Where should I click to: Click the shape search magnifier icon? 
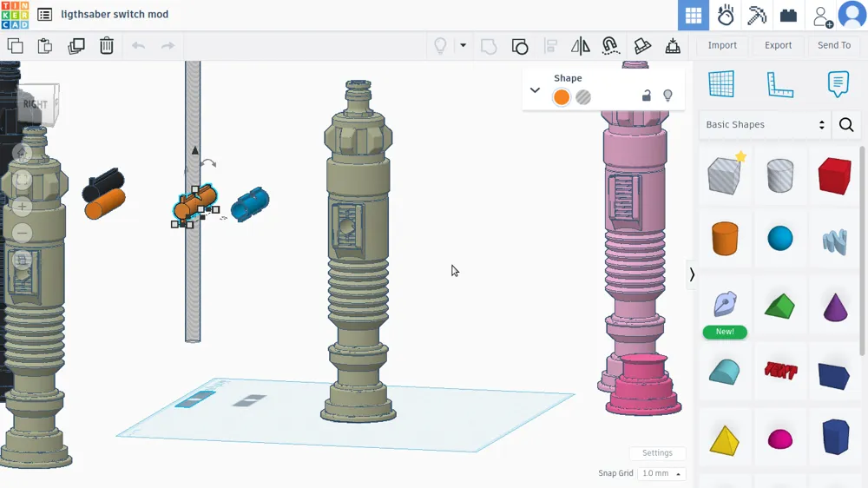coord(846,125)
